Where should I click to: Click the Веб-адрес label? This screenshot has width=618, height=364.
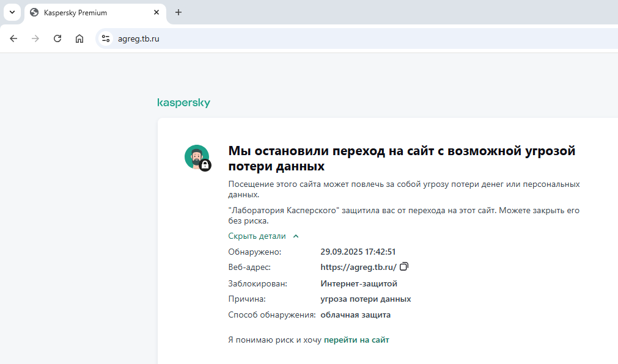pyautogui.click(x=249, y=267)
